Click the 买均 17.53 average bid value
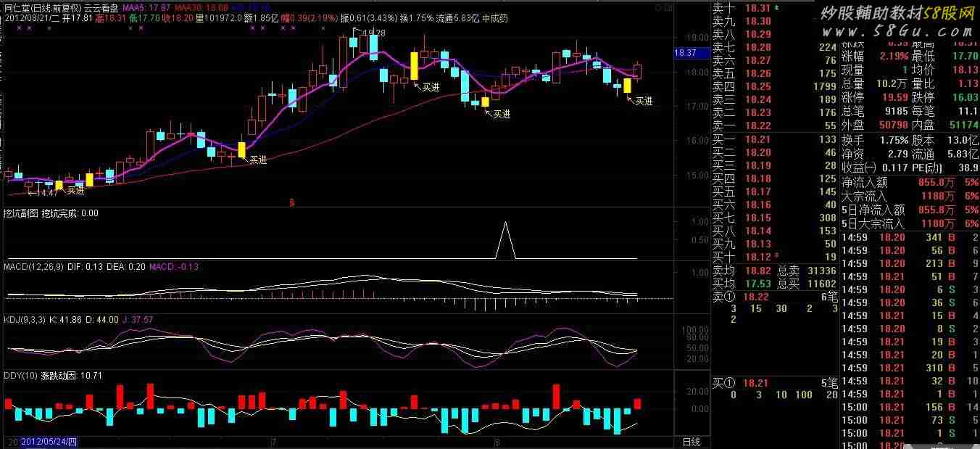This screenshot has width=980, height=449. click(742, 284)
